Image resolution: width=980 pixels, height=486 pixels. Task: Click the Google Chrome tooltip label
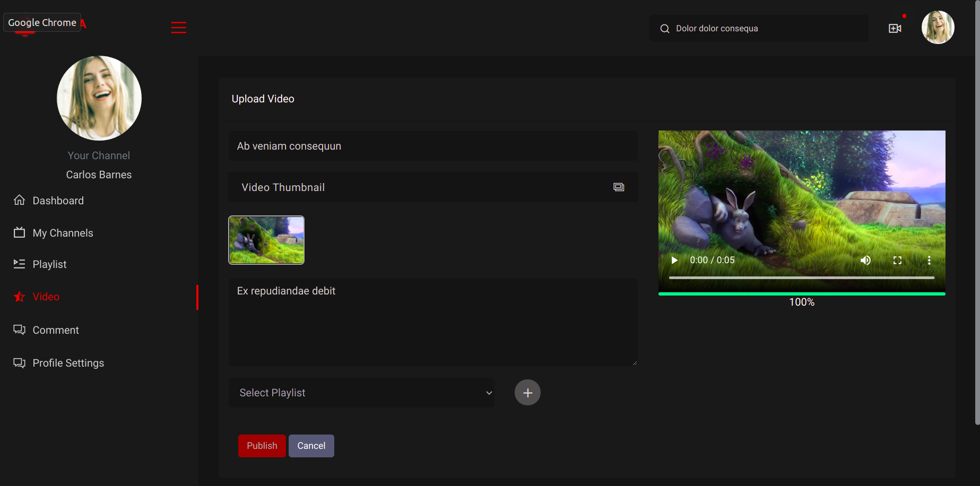[42, 22]
